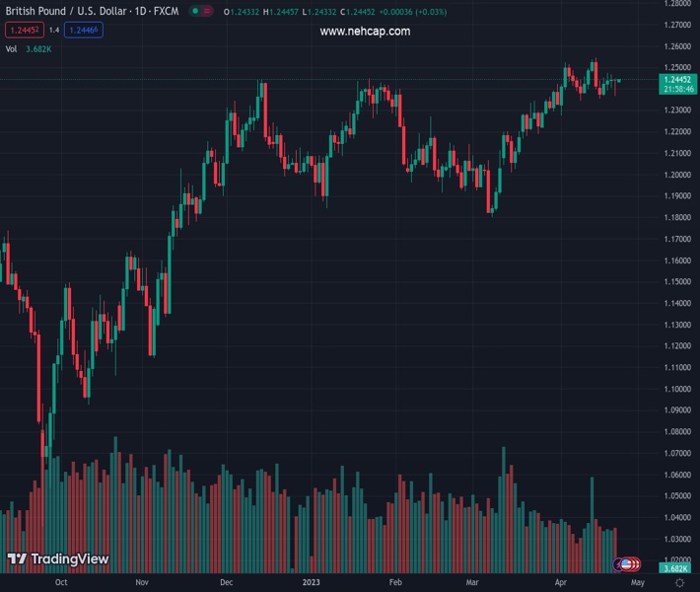Click the purple lightning event marker
Viewport: 700px width, 592px height.
[x=619, y=564]
